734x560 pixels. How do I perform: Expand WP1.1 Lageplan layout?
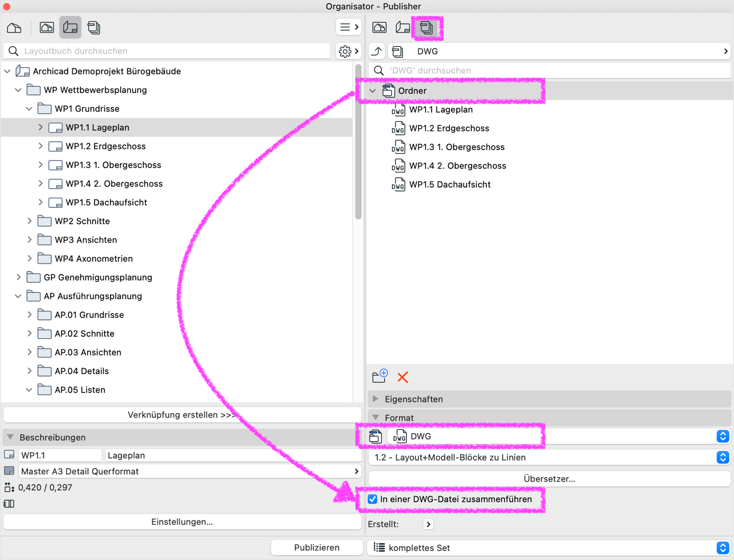pyautogui.click(x=41, y=127)
